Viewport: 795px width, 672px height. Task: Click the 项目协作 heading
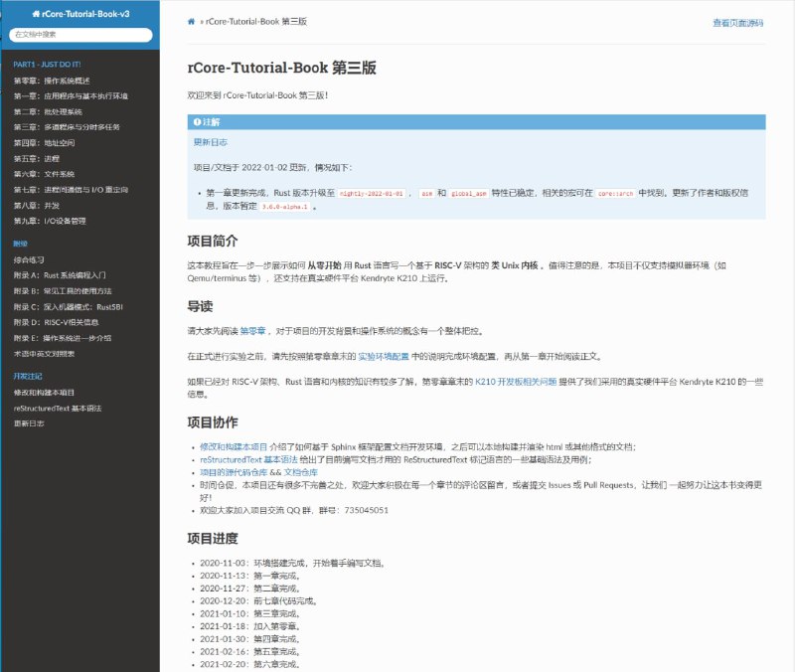pos(213,422)
